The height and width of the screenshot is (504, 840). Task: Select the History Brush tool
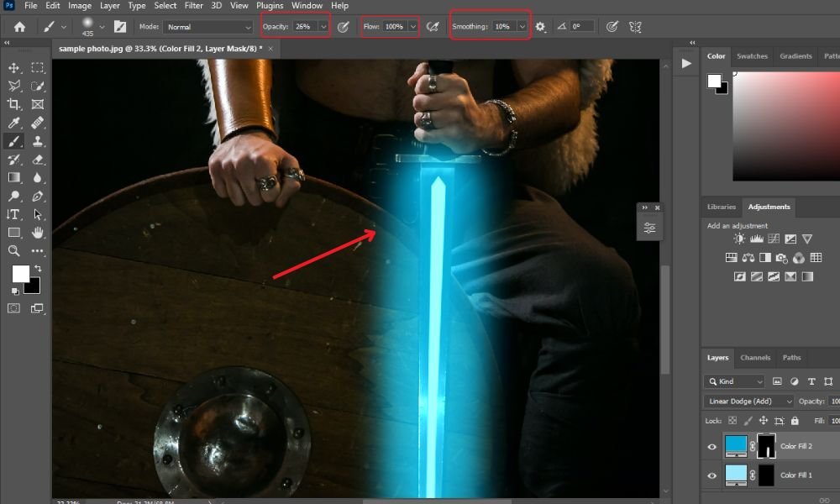14,159
